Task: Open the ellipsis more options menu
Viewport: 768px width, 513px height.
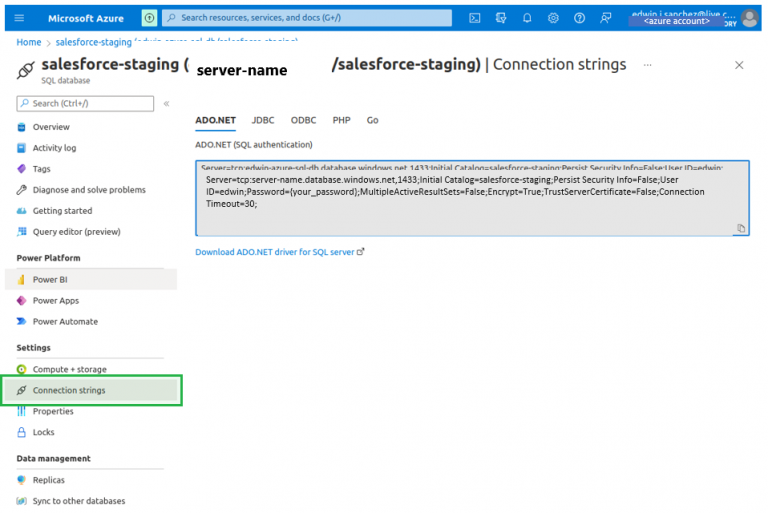Action: coord(648,64)
